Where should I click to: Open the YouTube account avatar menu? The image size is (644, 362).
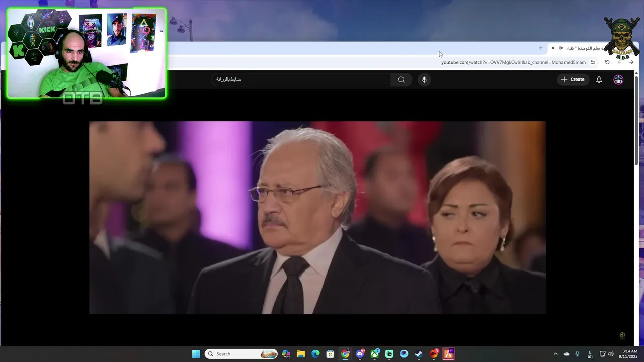pyautogui.click(x=618, y=79)
